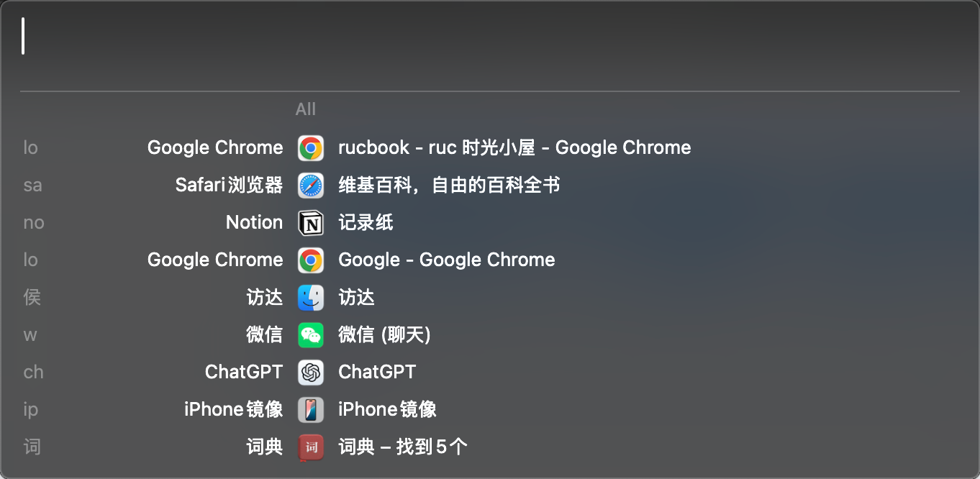980x479 pixels.
Task: Click the app name 'Safari浏览器'
Action: coord(230,186)
